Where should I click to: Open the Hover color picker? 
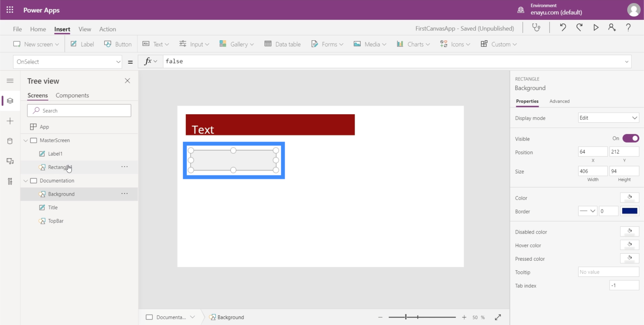[x=629, y=245]
